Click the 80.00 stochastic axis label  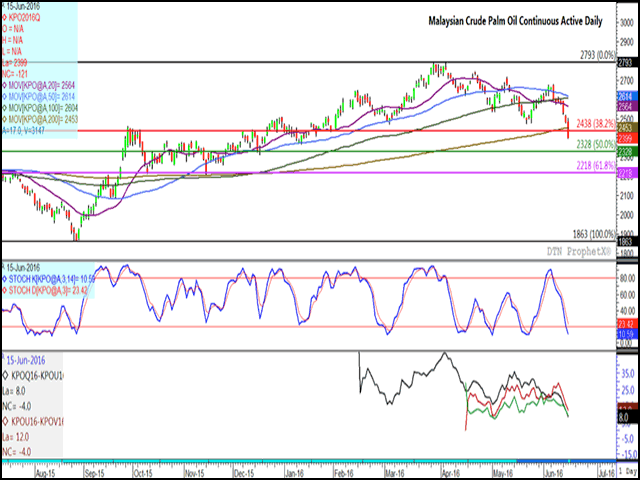coord(627,277)
